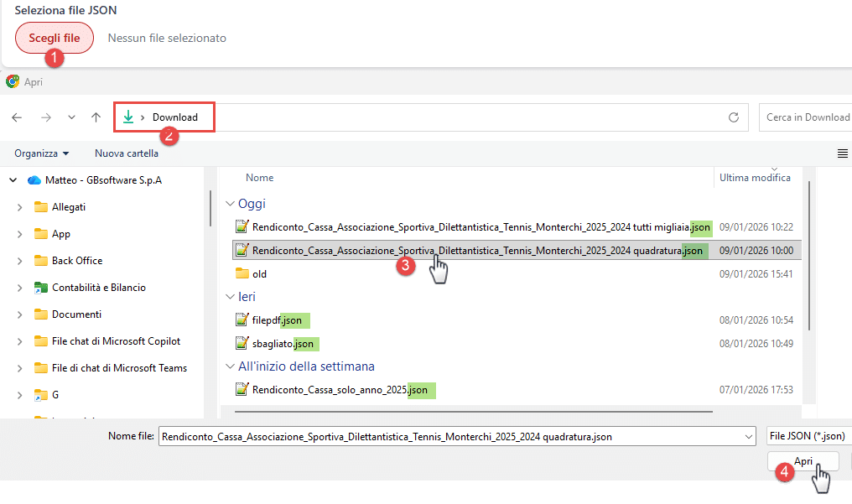Select the Matteo - GBsoftware S.p.A OneDrive icon
Viewport: 852px width, 504px height.
34,179
